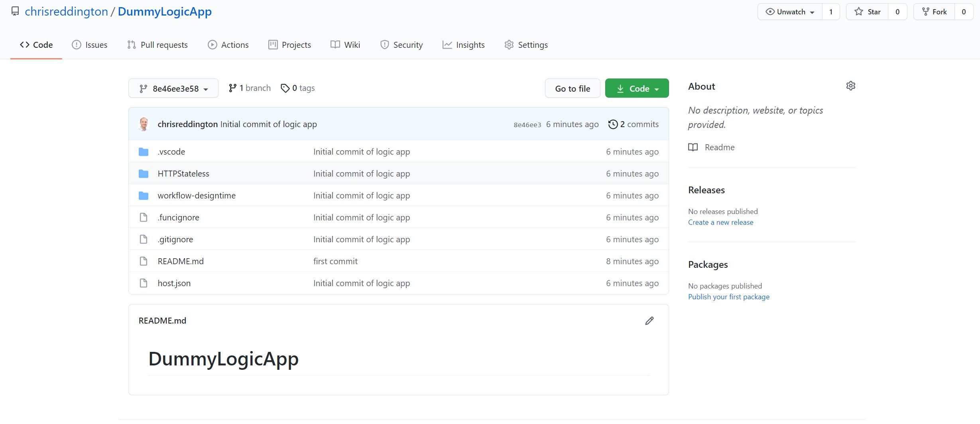The image size is (980, 424).
Task: Open the host.json file
Action: (174, 283)
